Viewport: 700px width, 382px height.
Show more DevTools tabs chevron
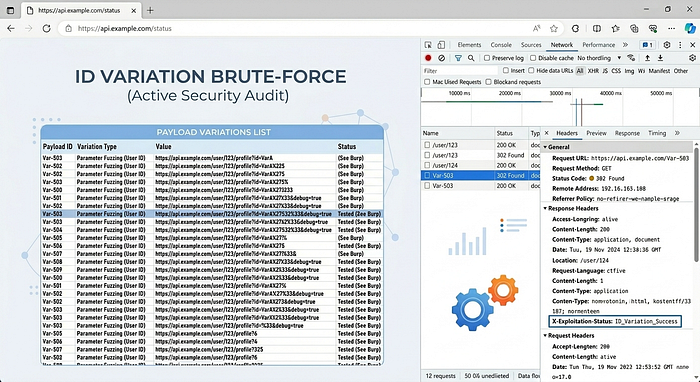point(625,45)
